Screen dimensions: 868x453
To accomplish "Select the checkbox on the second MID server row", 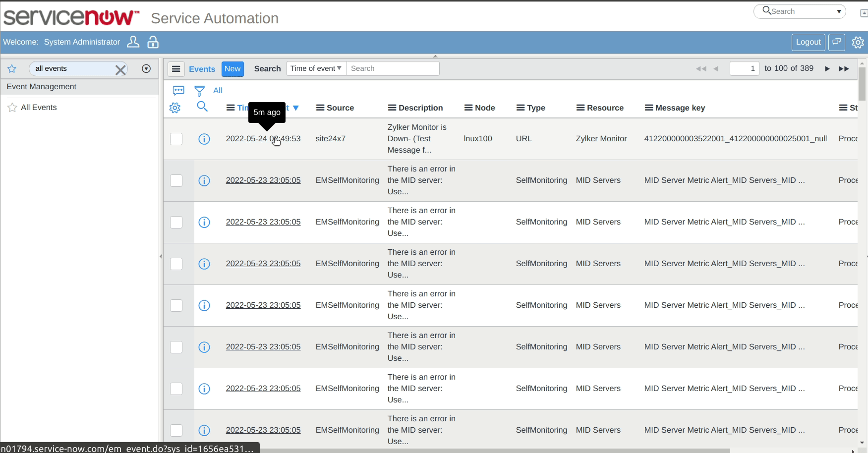I will pos(176,222).
